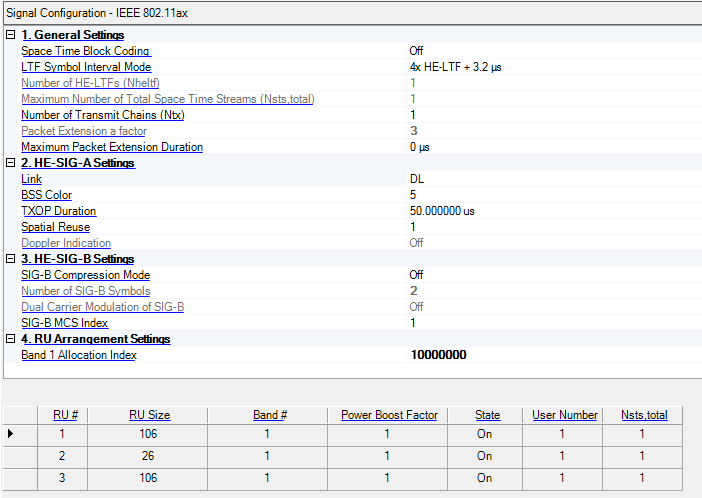This screenshot has width=702, height=498.
Task: Select row arrow indicator for RU 1
Action: click(11, 434)
